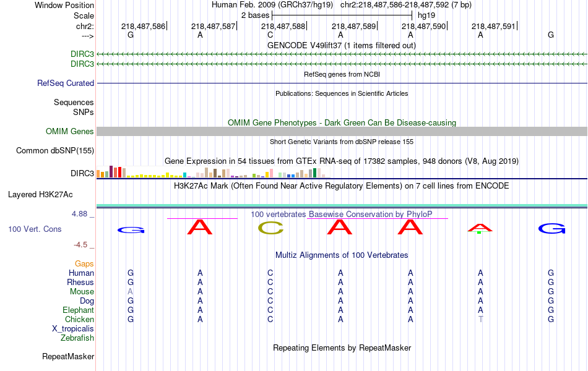Click 'RefSeq genes from NCBI' title
This screenshot has width=588, height=371.
click(342, 74)
